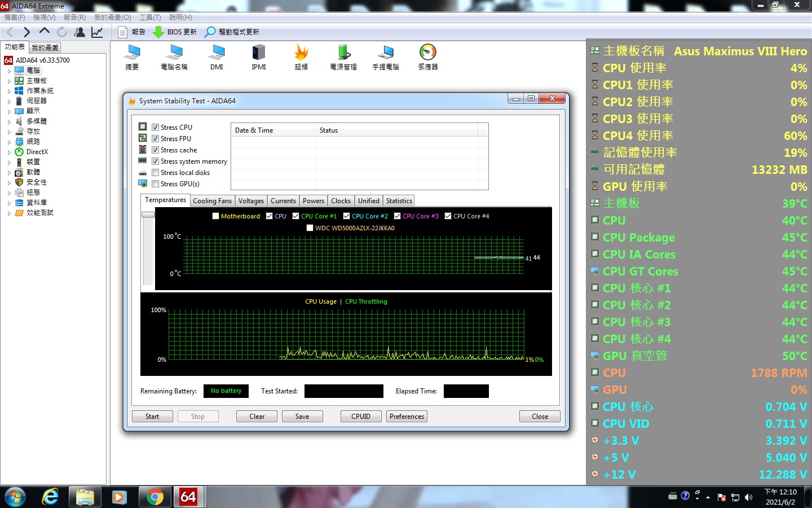Switch to Statistics tab
812x508 pixels.
click(x=399, y=201)
